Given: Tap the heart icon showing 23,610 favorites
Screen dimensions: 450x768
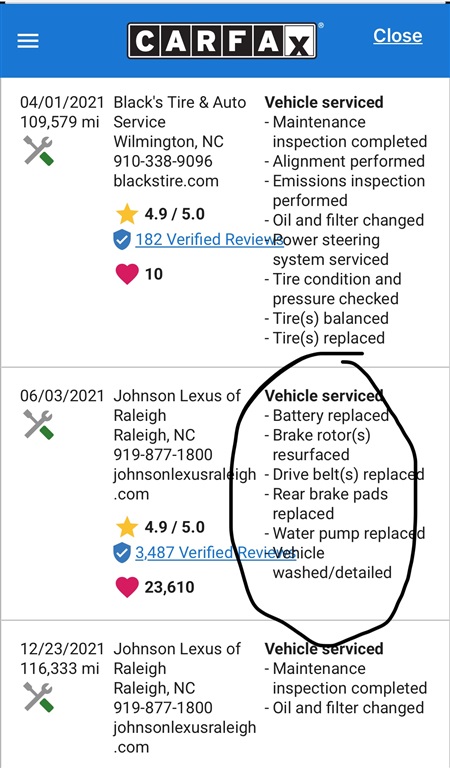Looking at the screenshot, I should coord(127,587).
